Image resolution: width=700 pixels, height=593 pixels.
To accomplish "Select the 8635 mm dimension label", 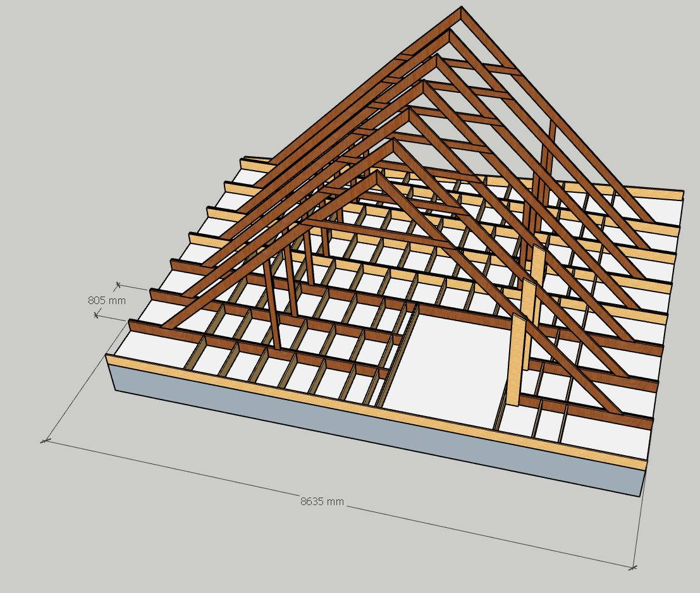I will 322,501.
